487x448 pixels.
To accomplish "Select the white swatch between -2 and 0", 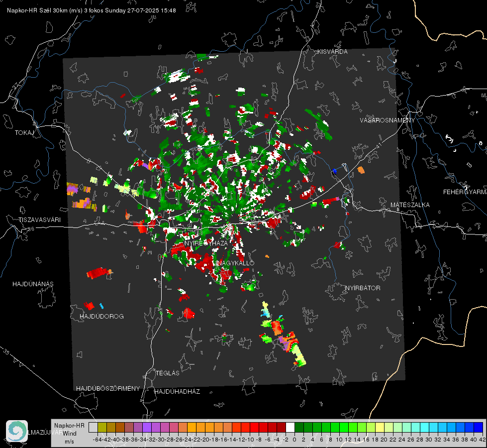I will point(290,428).
